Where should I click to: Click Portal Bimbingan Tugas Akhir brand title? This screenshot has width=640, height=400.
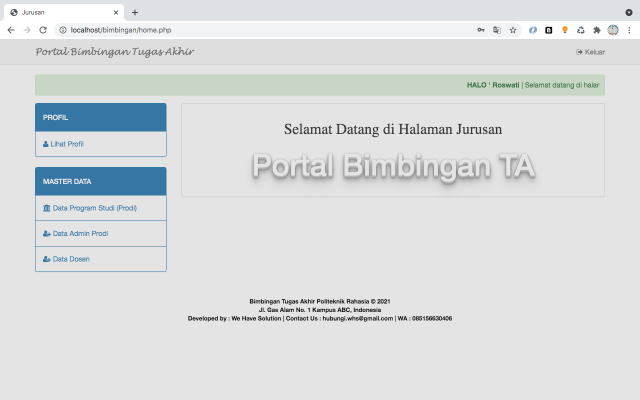coord(115,52)
